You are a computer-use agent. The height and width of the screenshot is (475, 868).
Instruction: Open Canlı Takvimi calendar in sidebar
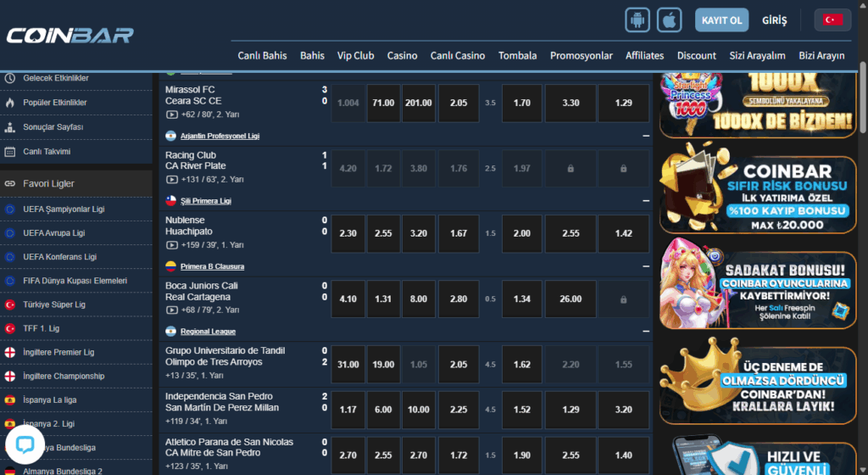46,152
